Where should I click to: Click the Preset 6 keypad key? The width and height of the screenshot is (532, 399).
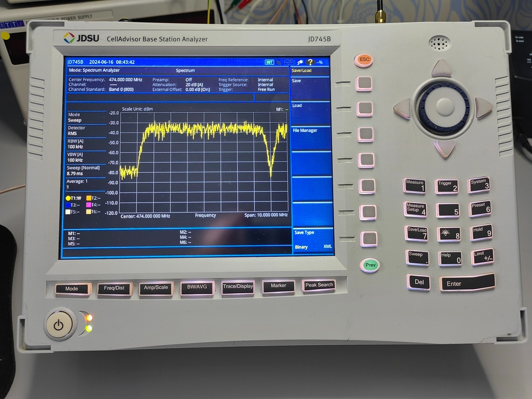point(480,208)
